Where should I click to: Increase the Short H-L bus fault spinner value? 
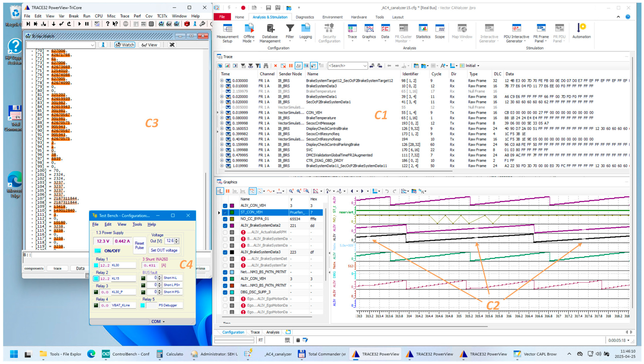[x=159, y=277]
